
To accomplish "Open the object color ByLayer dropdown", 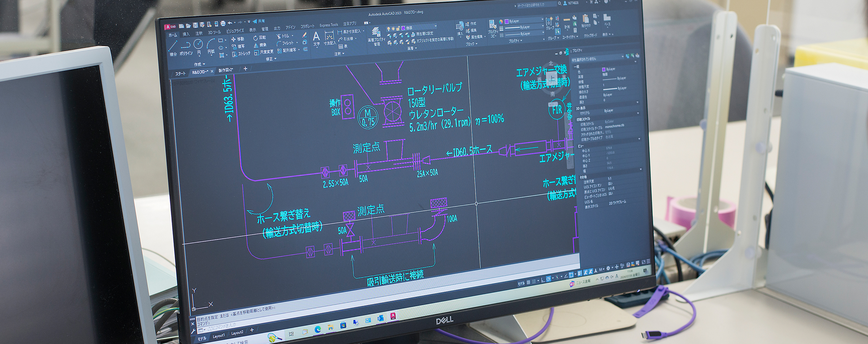I will pyautogui.click(x=524, y=21).
